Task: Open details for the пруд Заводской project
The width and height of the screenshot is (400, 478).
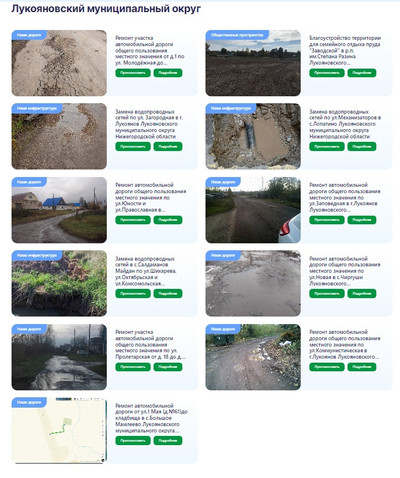Action: (x=362, y=73)
